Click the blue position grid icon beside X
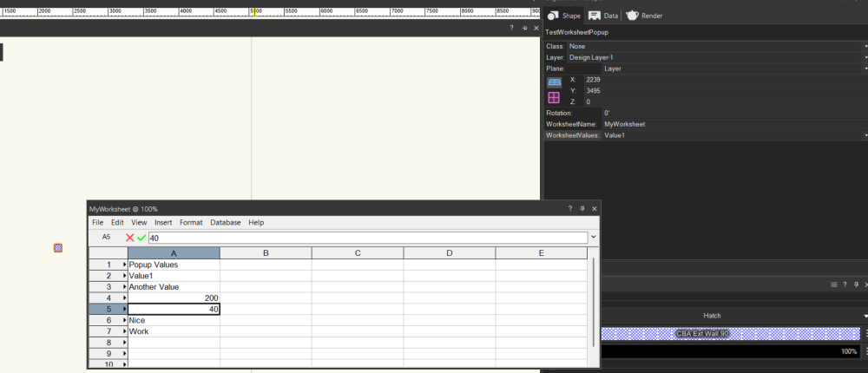The image size is (868, 373). 554,82
